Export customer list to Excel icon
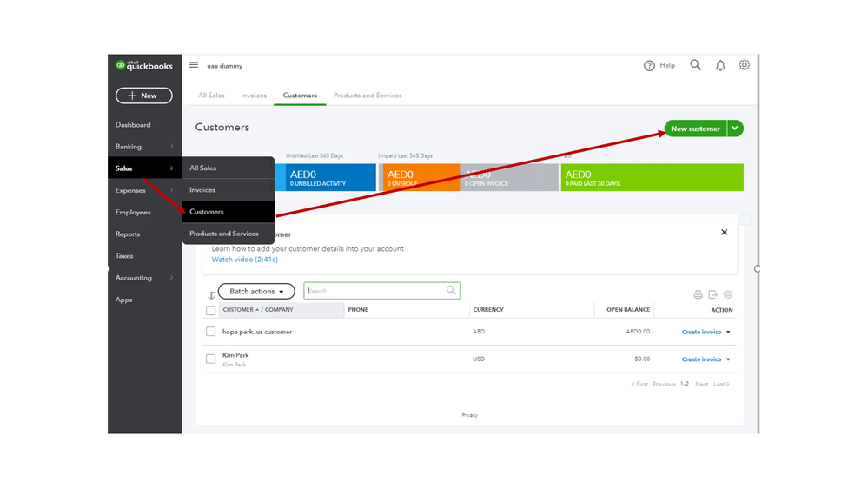 tap(713, 295)
